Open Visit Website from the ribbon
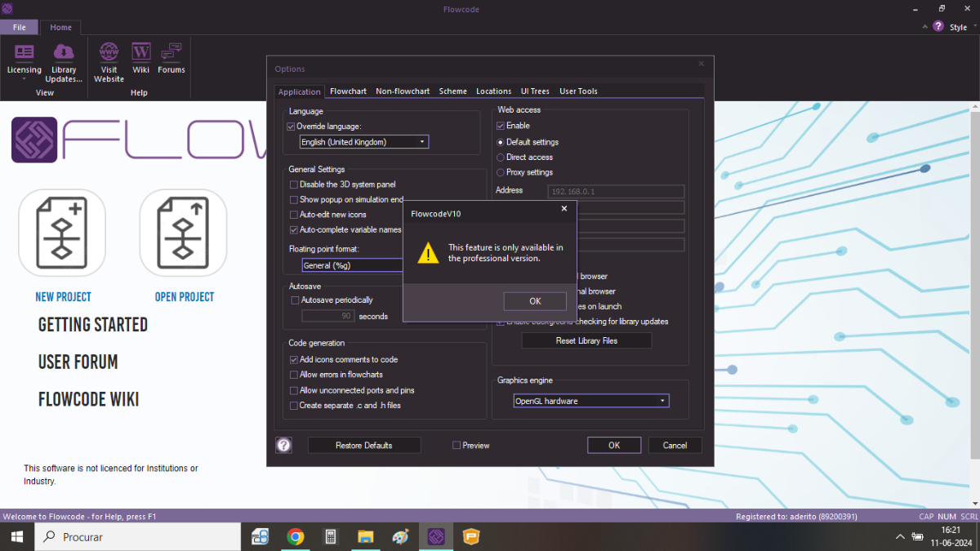The image size is (980, 551). tap(109, 61)
